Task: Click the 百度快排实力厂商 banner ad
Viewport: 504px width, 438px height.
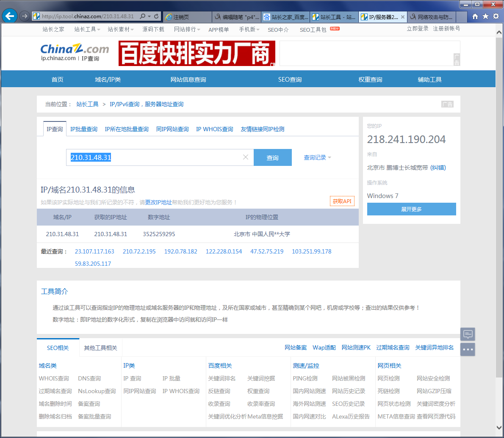Action: 197,53
